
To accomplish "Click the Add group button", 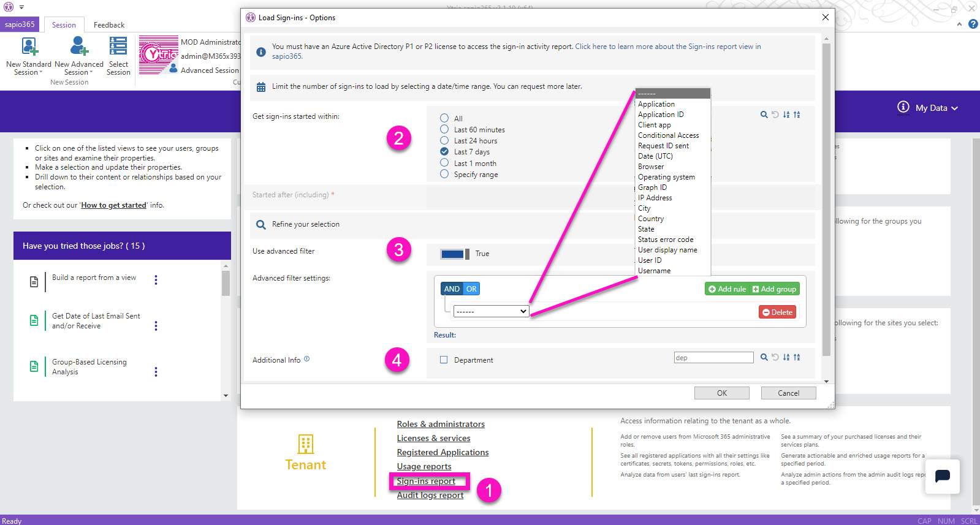I will pos(774,289).
